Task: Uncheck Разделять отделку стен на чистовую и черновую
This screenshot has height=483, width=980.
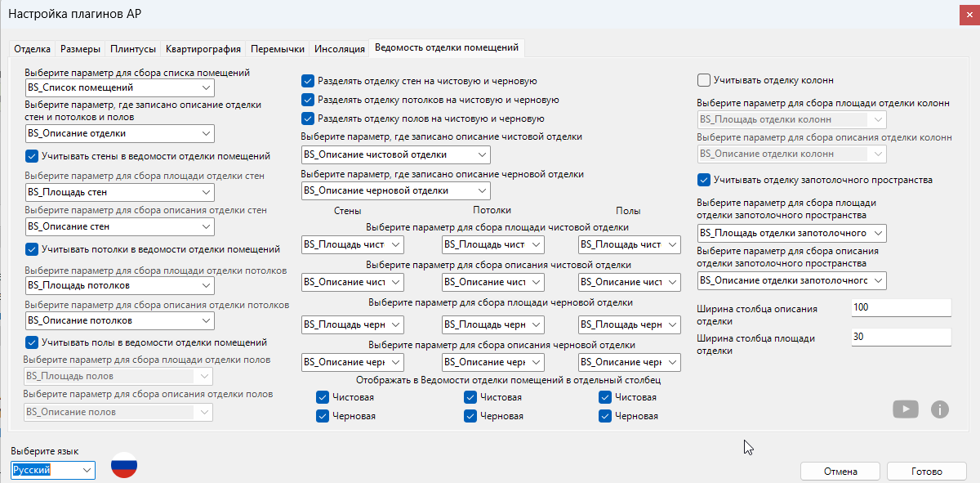Action: pyautogui.click(x=308, y=81)
